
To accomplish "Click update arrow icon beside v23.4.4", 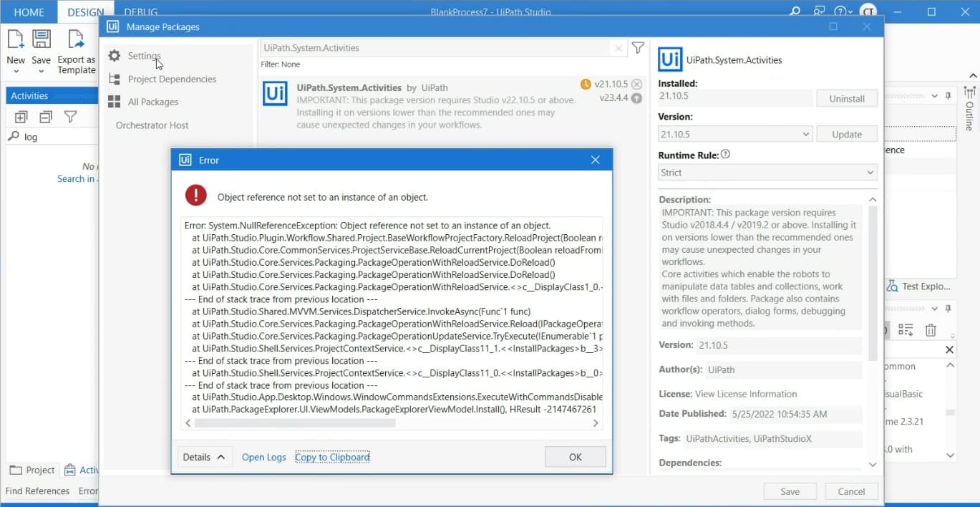I will click(636, 98).
